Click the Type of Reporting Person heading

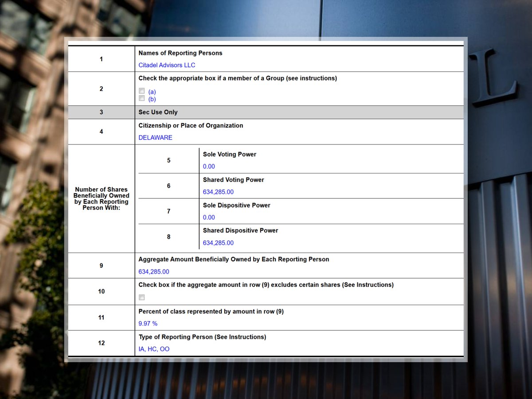click(x=202, y=337)
